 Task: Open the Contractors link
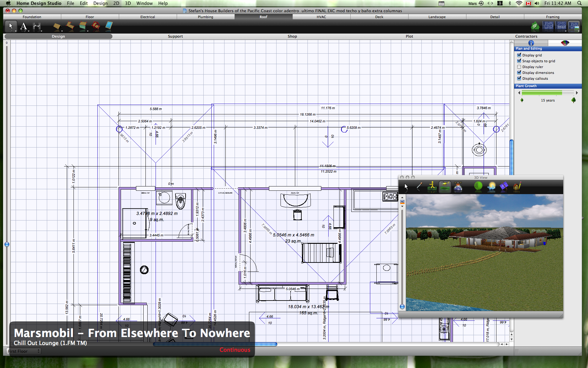pos(526,36)
